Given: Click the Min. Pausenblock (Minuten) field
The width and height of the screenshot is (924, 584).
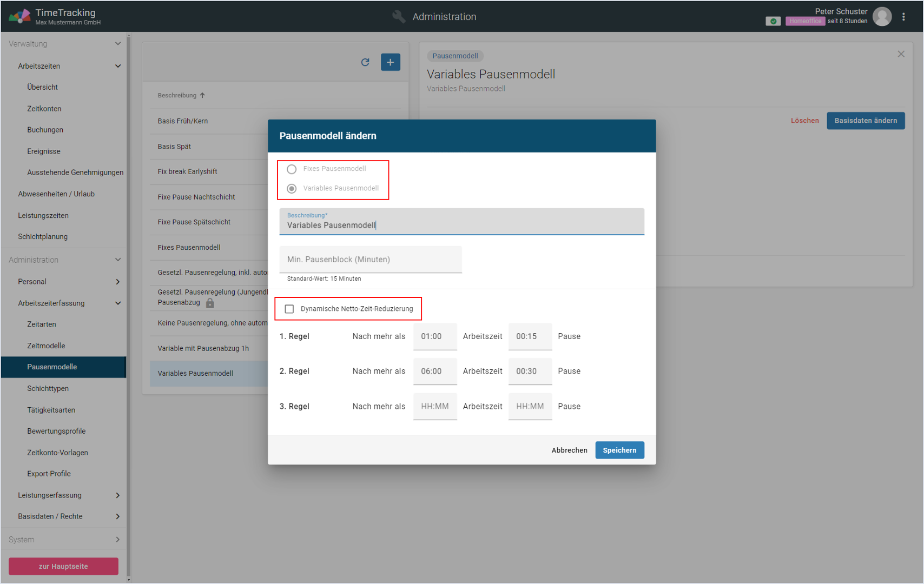Looking at the screenshot, I should [371, 260].
